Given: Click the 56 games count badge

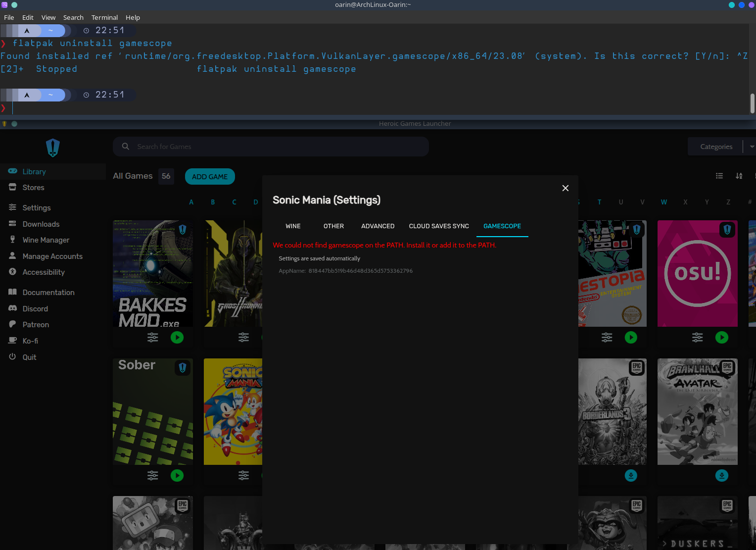Looking at the screenshot, I should 166,176.
